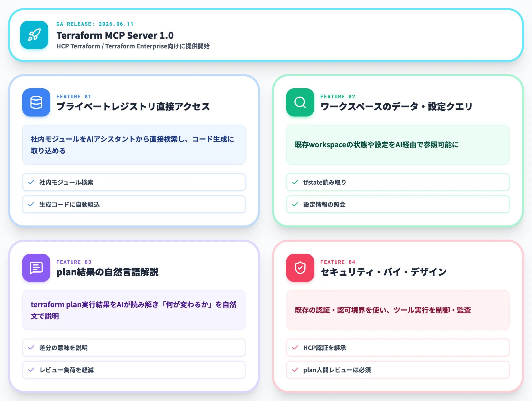Click the description 既存workspaceの状態や設定

coord(377,145)
